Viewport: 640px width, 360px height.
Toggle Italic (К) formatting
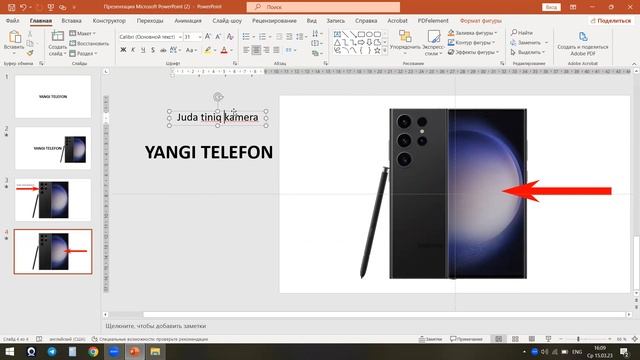[x=133, y=50]
